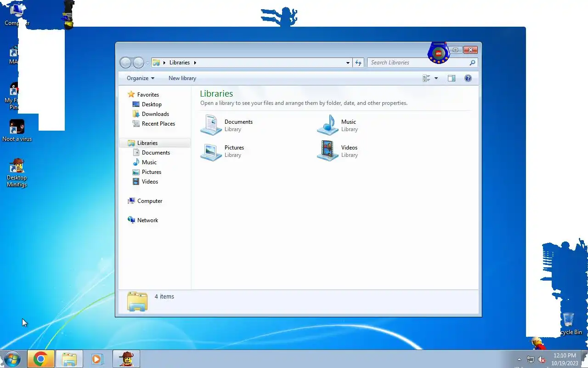Expand the arrow after the Libraries breadcrumb

point(195,63)
